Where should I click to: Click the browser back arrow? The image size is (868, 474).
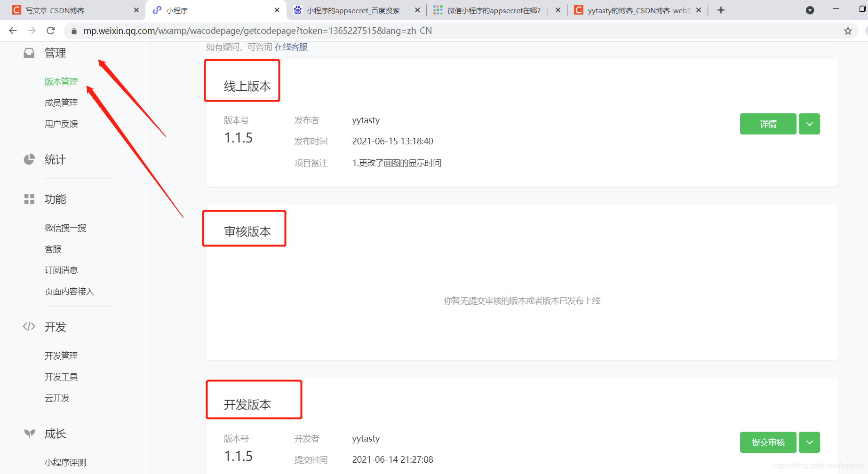[x=13, y=31]
